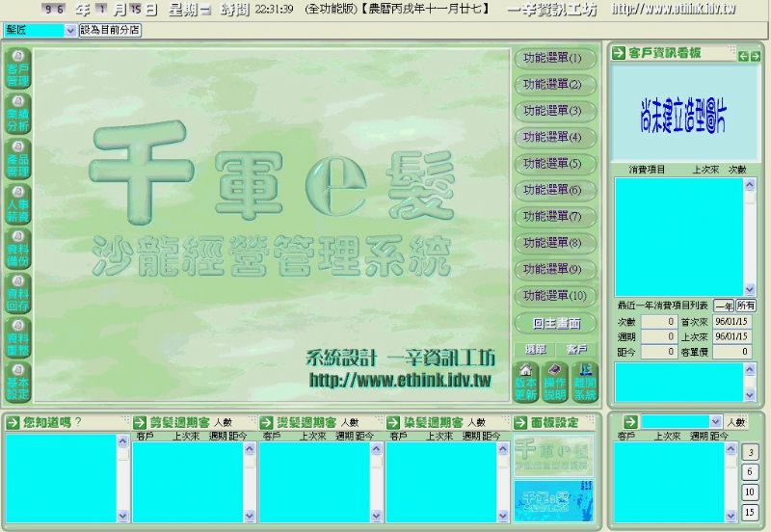This screenshot has height=532, width=771.
Task: Click the http://www.ethink.idv.tw link in the top bar
Action: point(673,9)
